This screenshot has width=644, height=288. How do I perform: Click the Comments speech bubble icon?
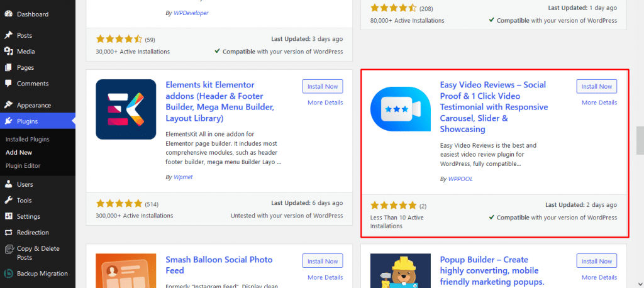[x=8, y=84]
